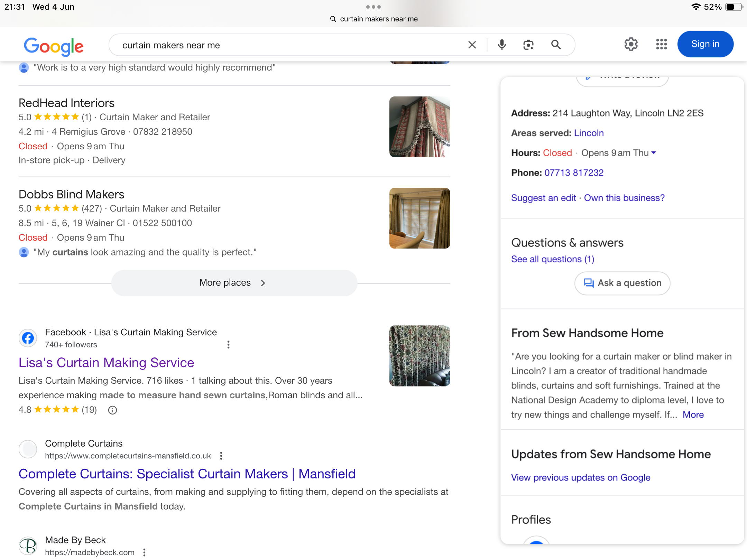The width and height of the screenshot is (747, 560).
Task: Click the madebybeck.com URL text
Action: point(90,553)
